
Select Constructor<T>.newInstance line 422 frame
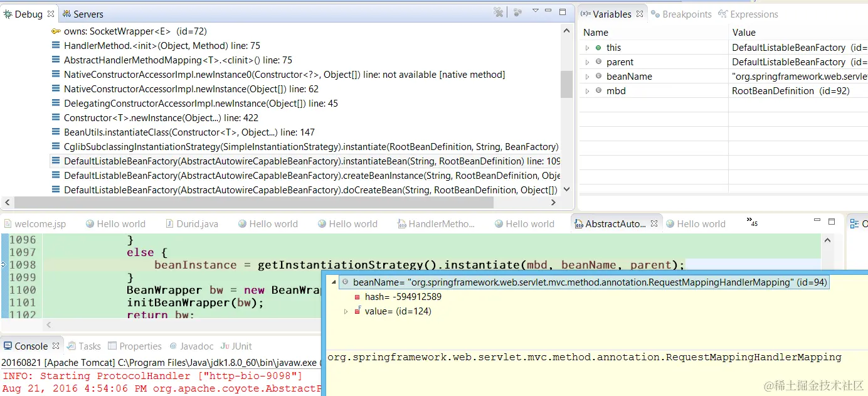pyautogui.click(x=161, y=118)
